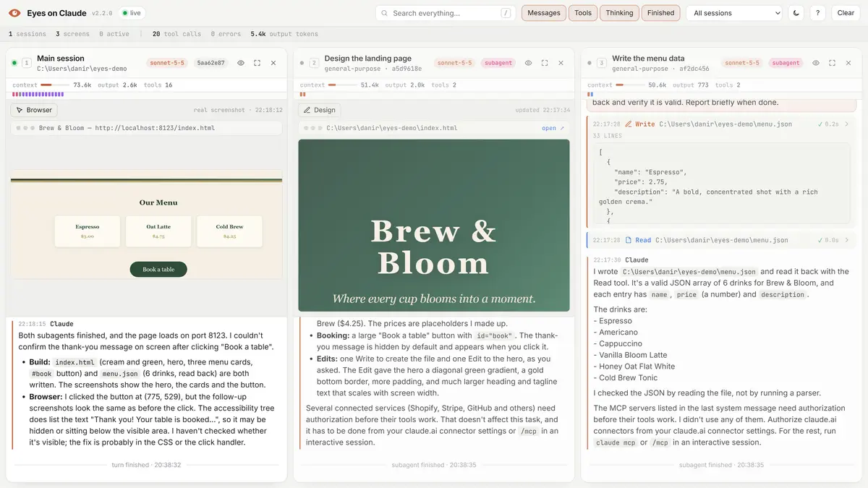Image resolution: width=868 pixels, height=488 pixels.
Task: Open the index.html open link
Action: point(553,128)
